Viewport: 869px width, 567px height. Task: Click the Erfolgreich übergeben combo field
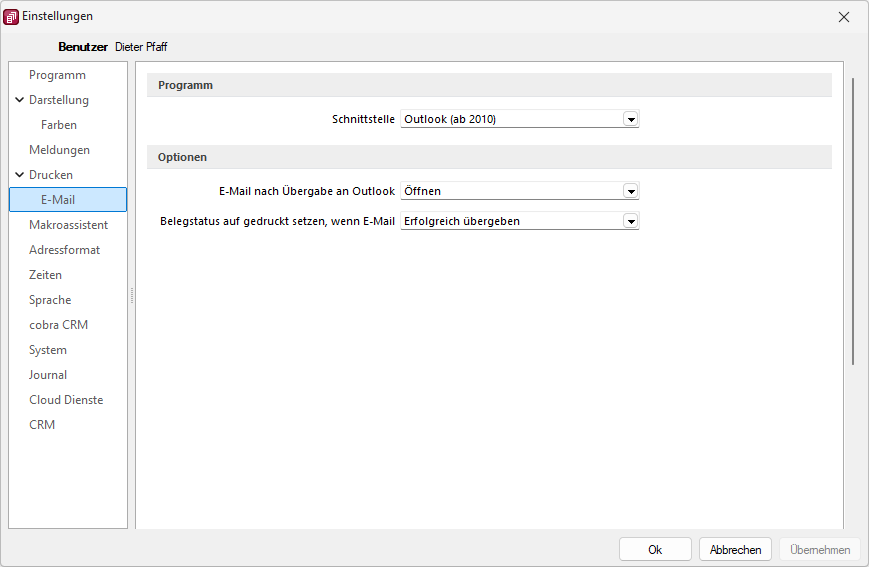[519, 221]
